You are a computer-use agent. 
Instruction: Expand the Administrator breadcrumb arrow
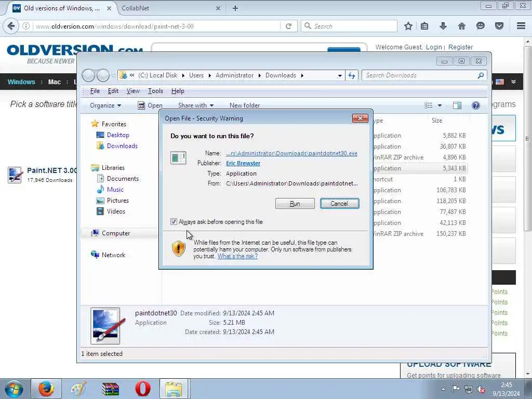click(x=260, y=75)
